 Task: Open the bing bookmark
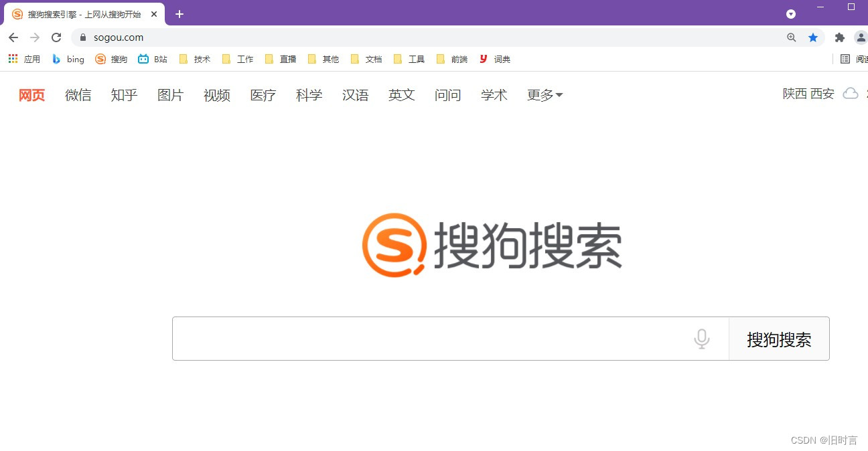click(68, 59)
